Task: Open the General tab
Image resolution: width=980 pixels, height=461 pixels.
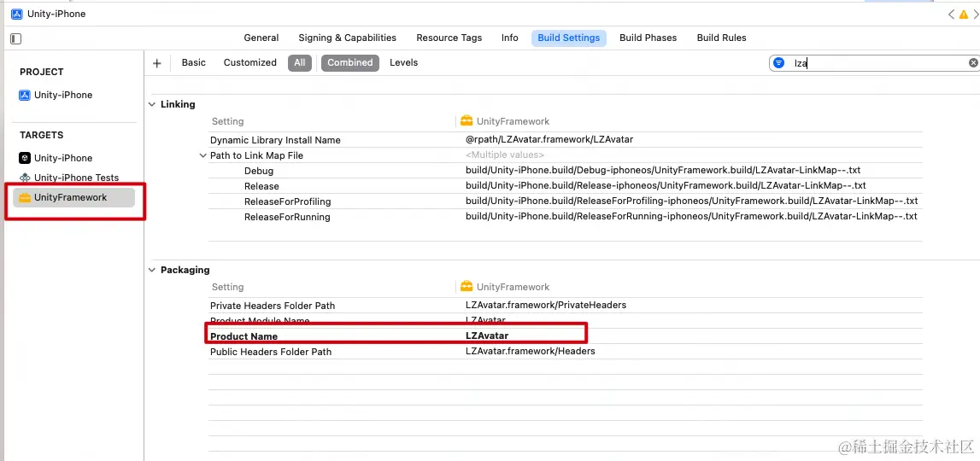Action: [261, 38]
